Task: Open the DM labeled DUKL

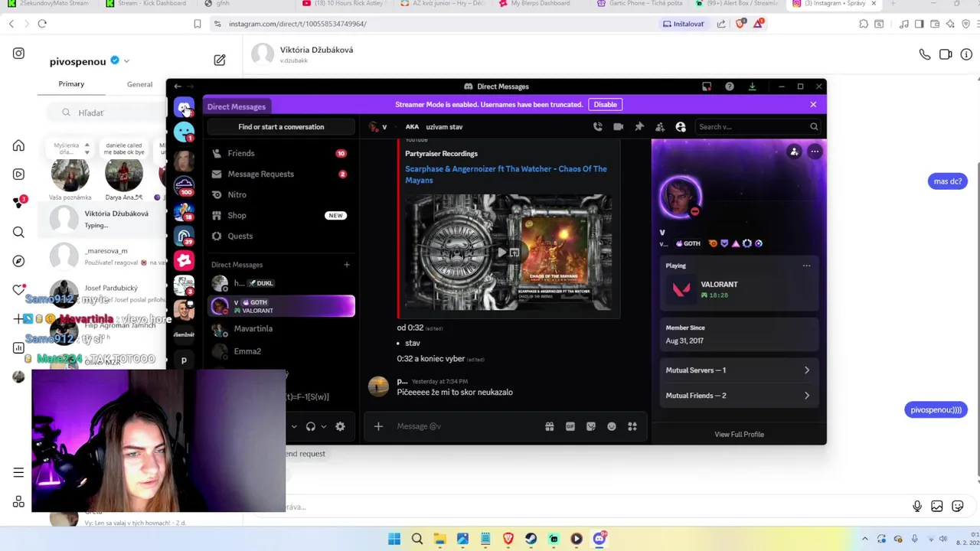Action: click(x=281, y=284)
